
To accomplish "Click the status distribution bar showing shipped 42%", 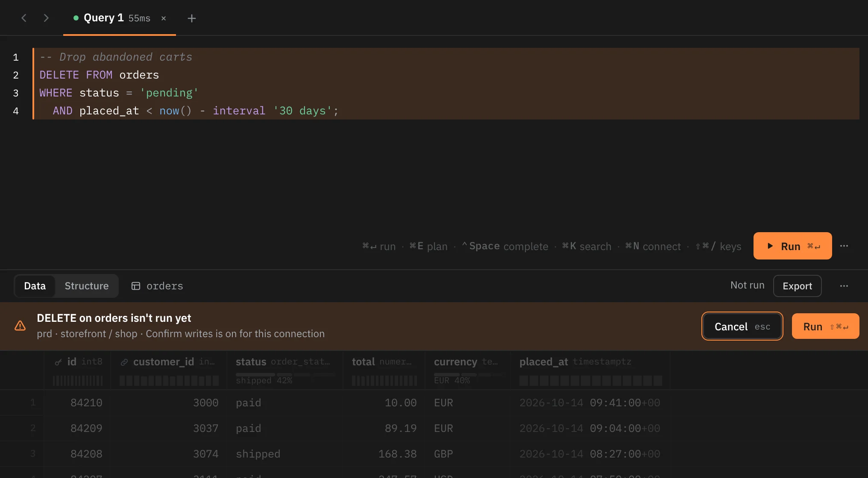I will click(x=285, y=375).
